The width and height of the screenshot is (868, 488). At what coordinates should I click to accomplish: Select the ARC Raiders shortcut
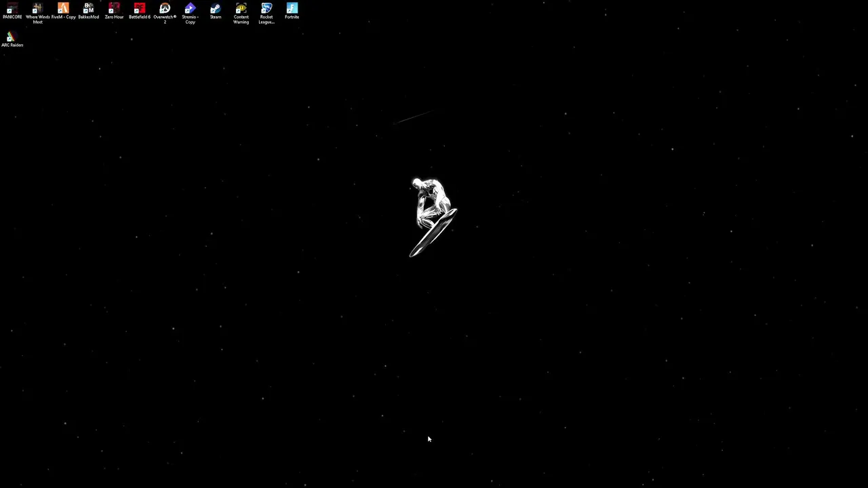click(x=12, y=39)
